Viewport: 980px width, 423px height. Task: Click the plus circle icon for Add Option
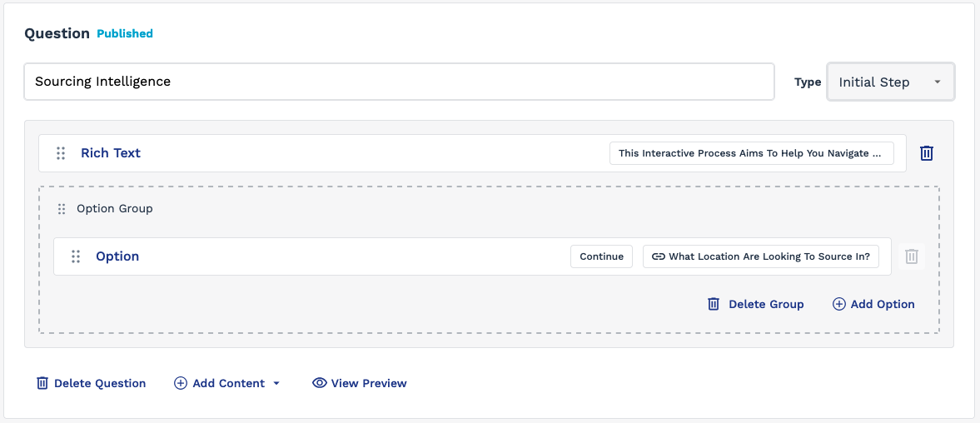tap(838, 304)
